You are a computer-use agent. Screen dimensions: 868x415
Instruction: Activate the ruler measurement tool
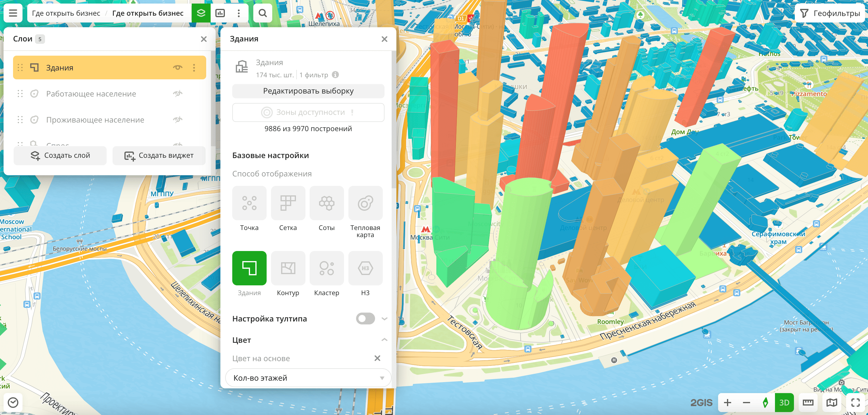(x=808, y=402)
